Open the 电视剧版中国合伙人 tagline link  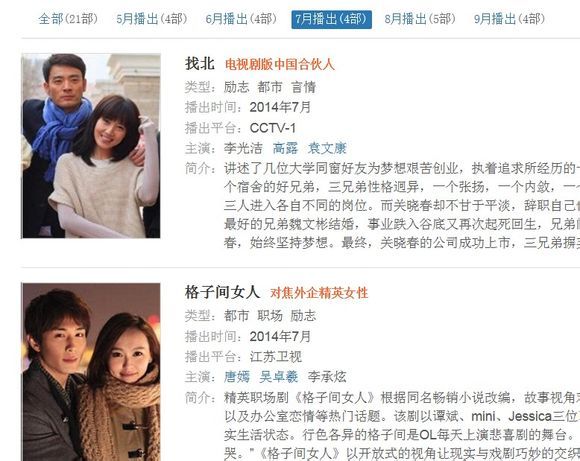(280, 64)
